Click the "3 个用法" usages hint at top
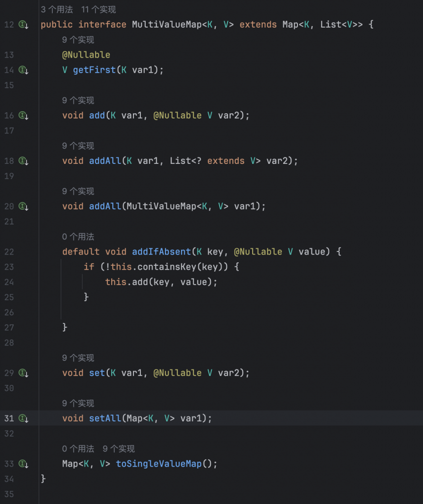423x504 pixels. [x=56, y=9]
